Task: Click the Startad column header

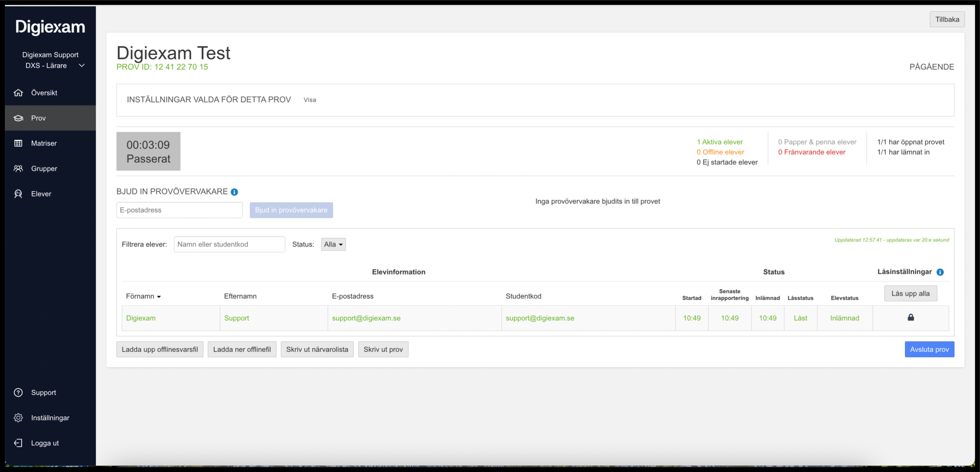Action: [692, 298]
